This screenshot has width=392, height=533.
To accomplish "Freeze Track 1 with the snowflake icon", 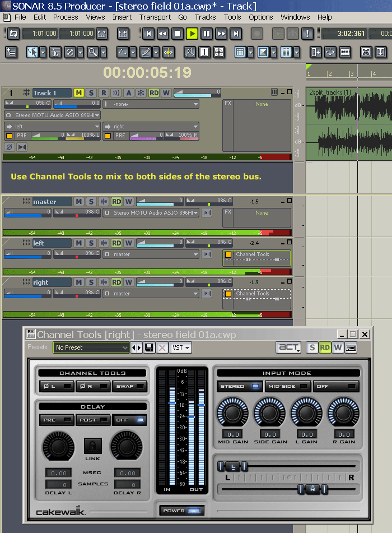I will pyautogui.click(x=141, y=92).
